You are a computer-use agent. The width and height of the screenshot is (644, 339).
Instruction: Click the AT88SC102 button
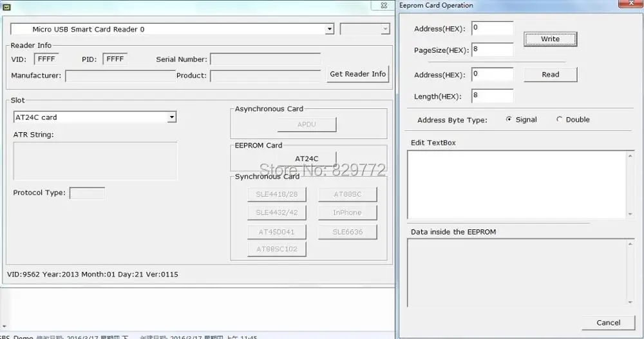[277, 249]
